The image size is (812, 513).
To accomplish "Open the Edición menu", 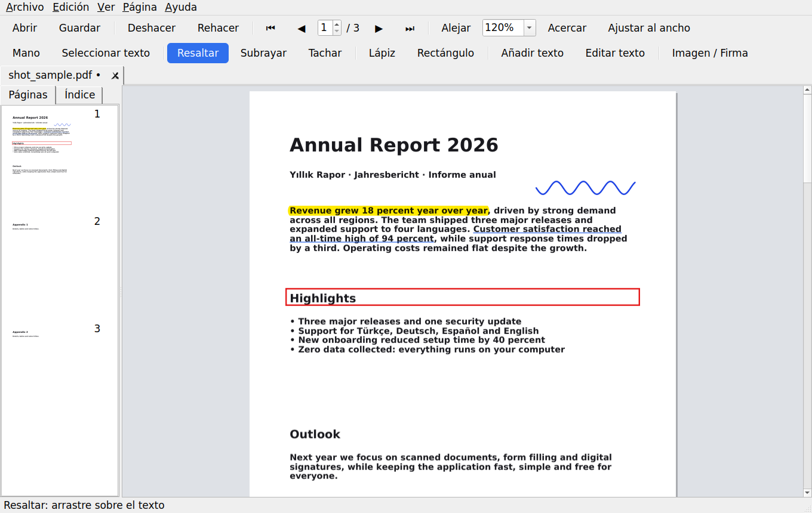I will [71, 7].
